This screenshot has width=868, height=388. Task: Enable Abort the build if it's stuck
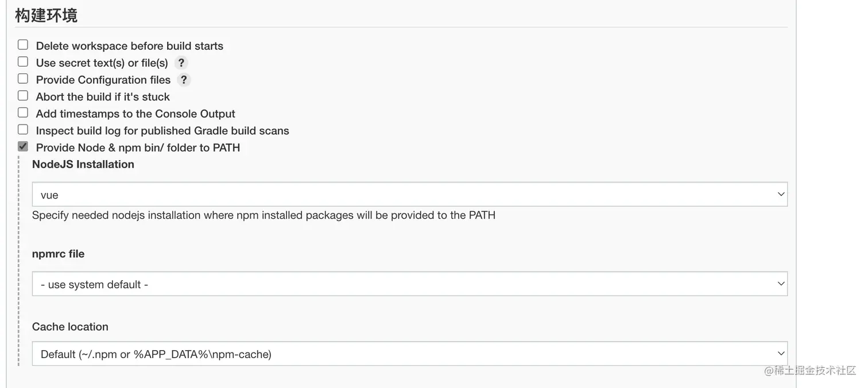click(x=23, y=95)
